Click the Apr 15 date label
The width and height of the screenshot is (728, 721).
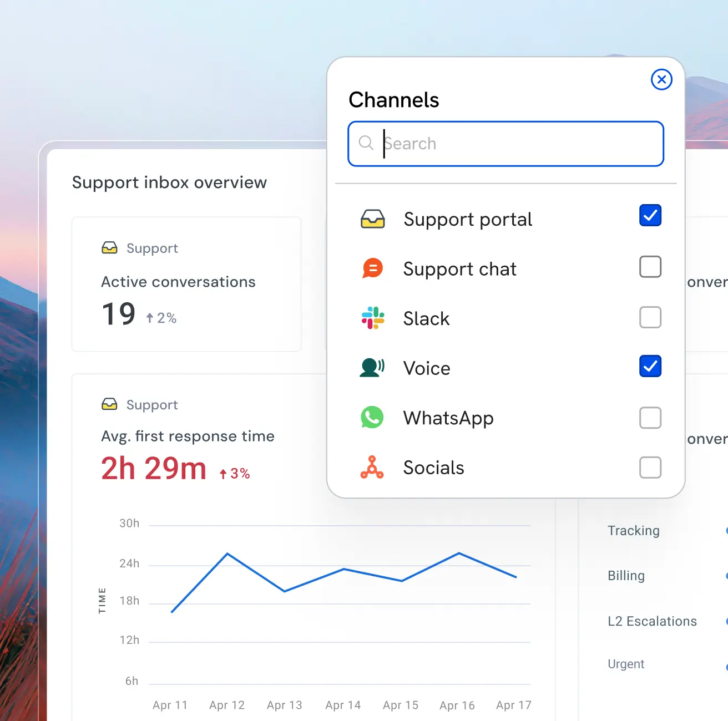tap(401, 705)
